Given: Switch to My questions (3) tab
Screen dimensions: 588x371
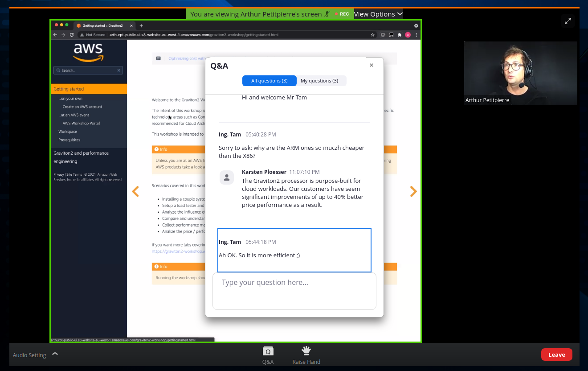Looking at the screenshot, I should point(319,81).
